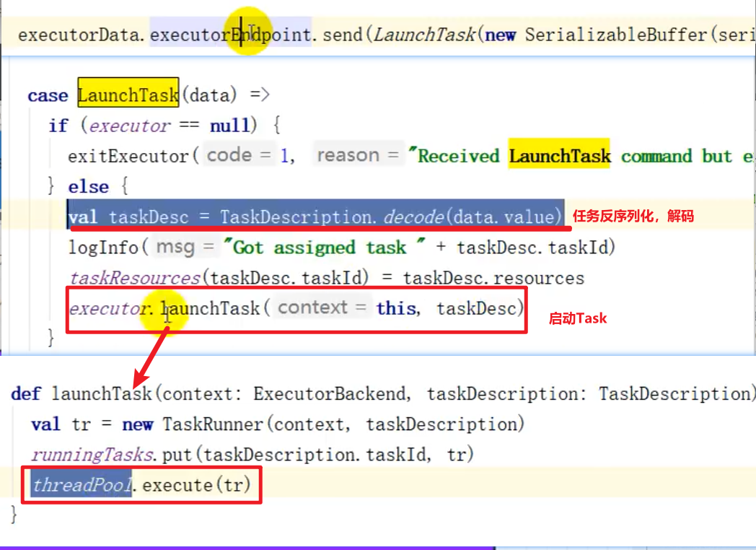Click "launchTask" in the def signature
The image size is (756, 550).
pyautogui.click(x=102, y=393)
